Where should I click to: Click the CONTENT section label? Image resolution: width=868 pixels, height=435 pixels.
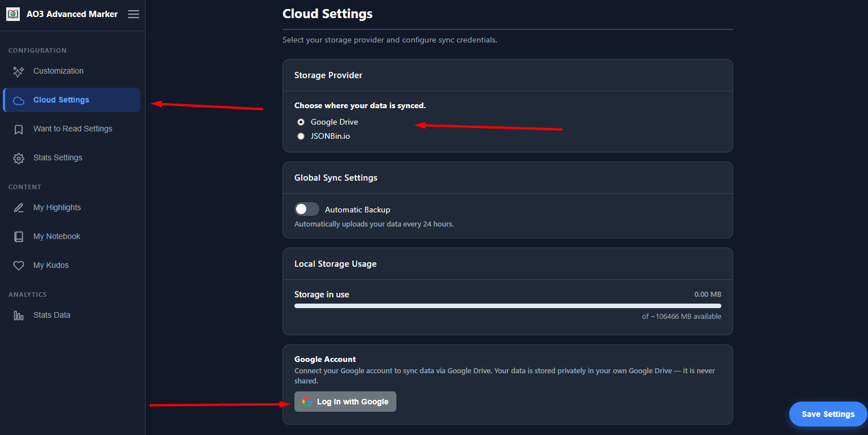point(25,187)
